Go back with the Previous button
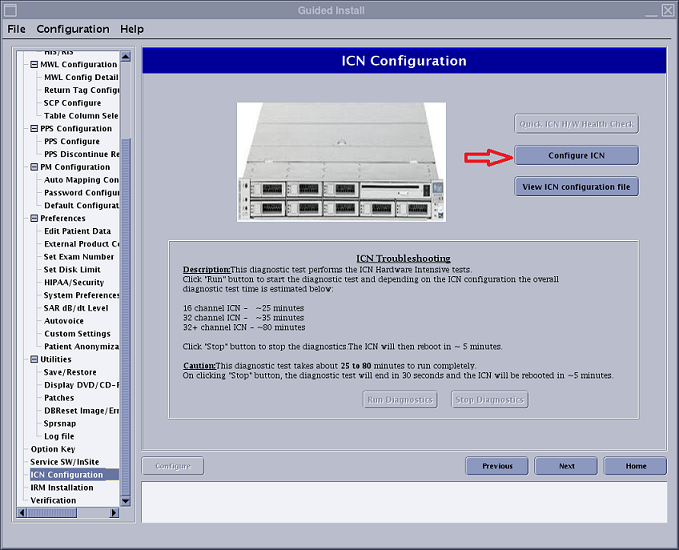The image size is (679, 550). tap(497, 466)
